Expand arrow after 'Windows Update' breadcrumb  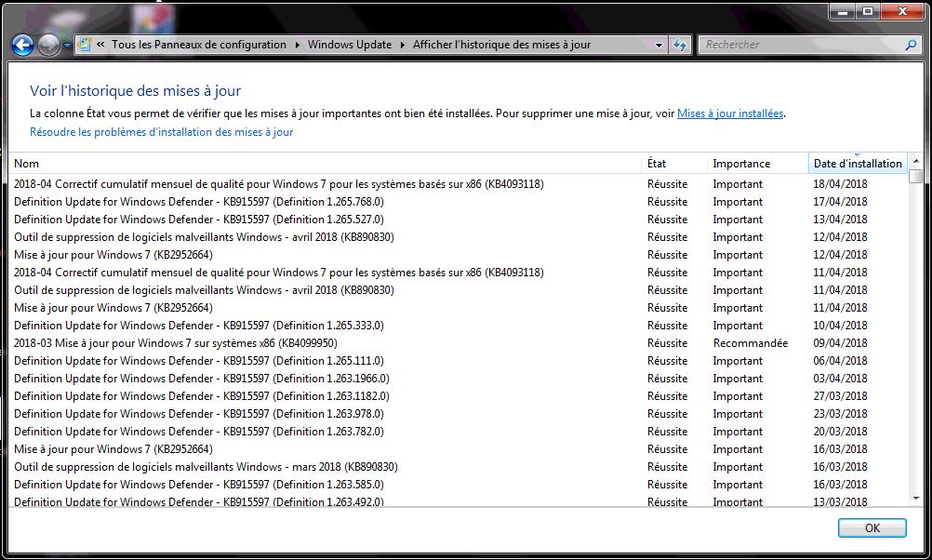403,46
